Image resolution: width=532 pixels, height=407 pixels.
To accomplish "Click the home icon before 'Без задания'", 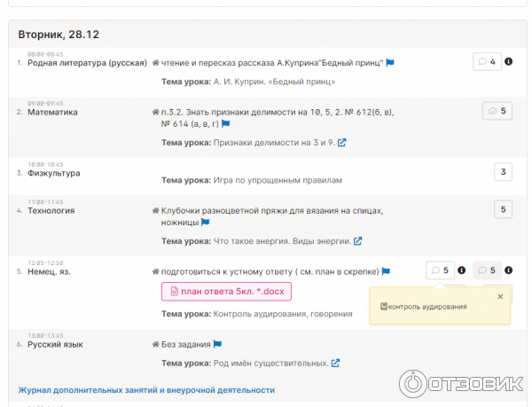I will click(x=156, y=344).
